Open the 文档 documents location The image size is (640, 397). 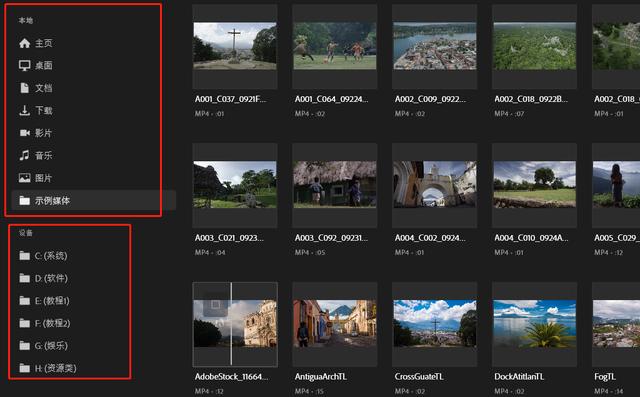36,88
